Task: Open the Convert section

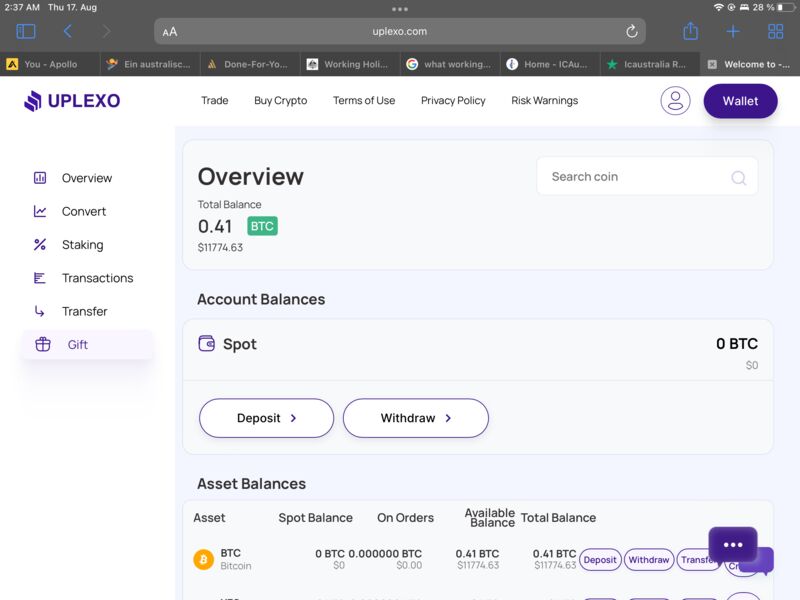Action: (x=84, y=212)
